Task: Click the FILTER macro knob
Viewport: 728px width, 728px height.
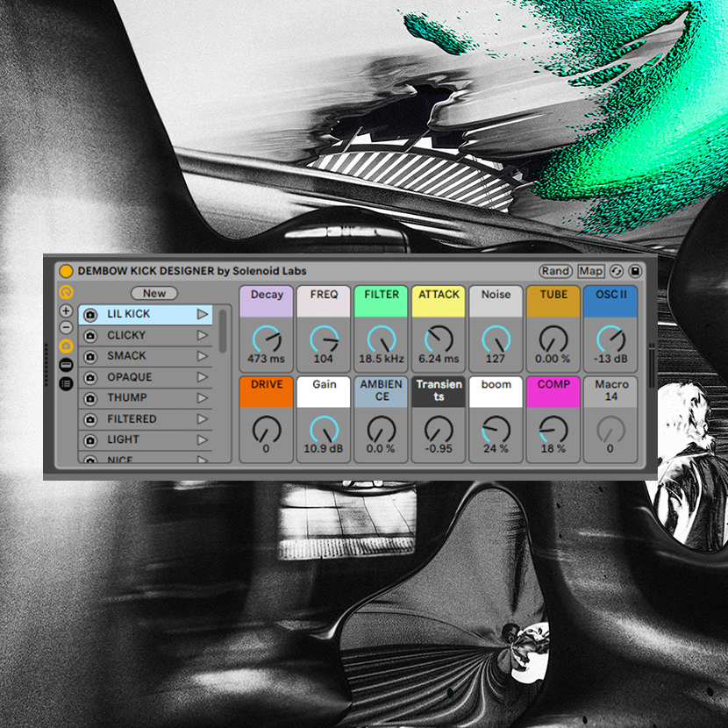Action: click(x=382, y=339)
